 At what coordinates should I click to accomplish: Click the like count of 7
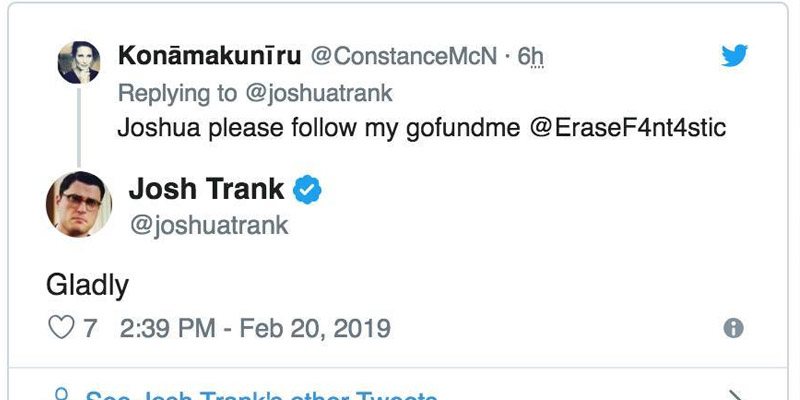point(88,328)
